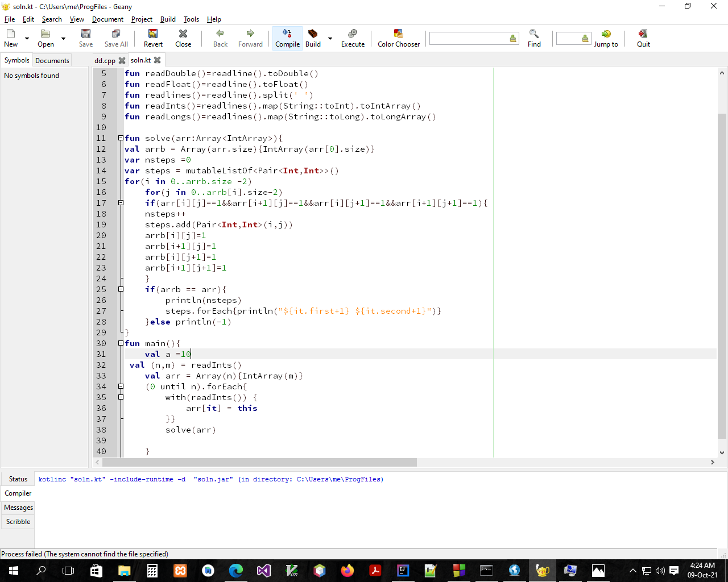Select the Status message tab
Screen dimensions: 728x582
click(x=18, y=479)
